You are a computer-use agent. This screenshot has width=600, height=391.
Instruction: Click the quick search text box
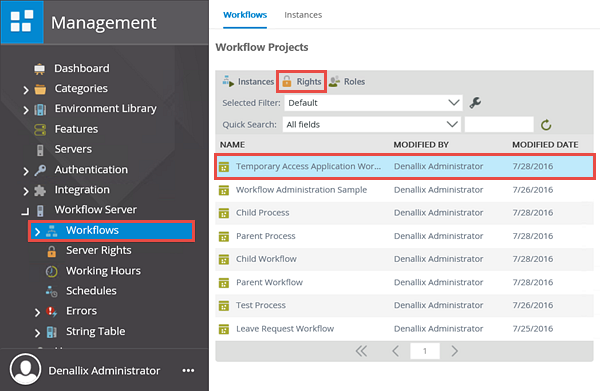pos(499,125)
